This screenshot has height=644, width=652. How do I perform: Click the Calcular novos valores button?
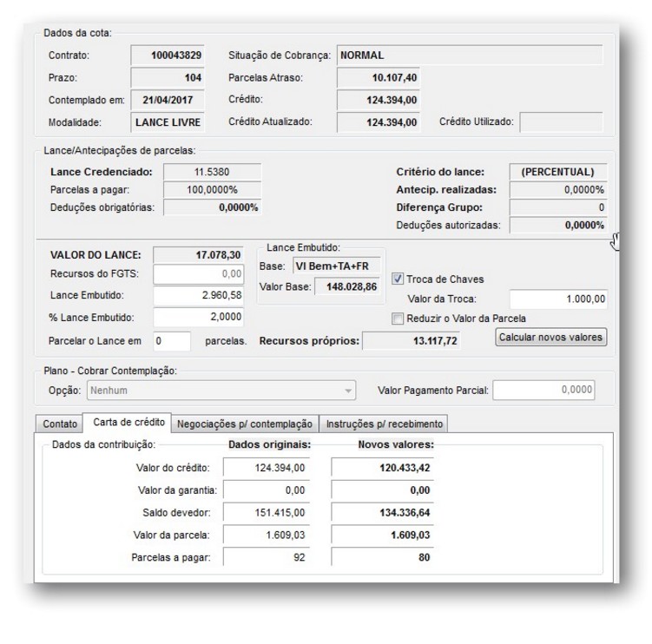pos(550,337)
